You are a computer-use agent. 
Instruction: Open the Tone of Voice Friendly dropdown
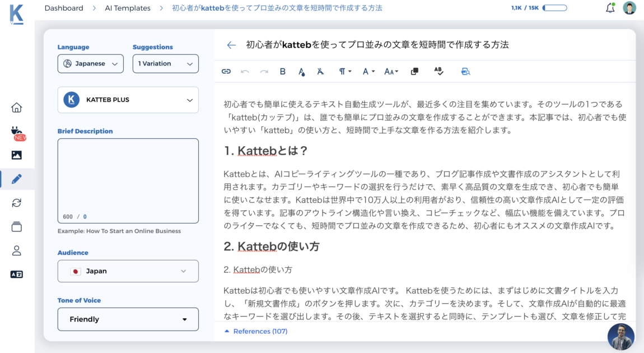(x=128, y=319)
